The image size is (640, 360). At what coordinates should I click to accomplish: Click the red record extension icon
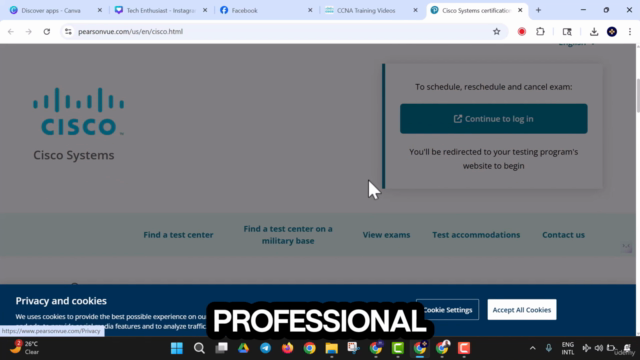522,31
